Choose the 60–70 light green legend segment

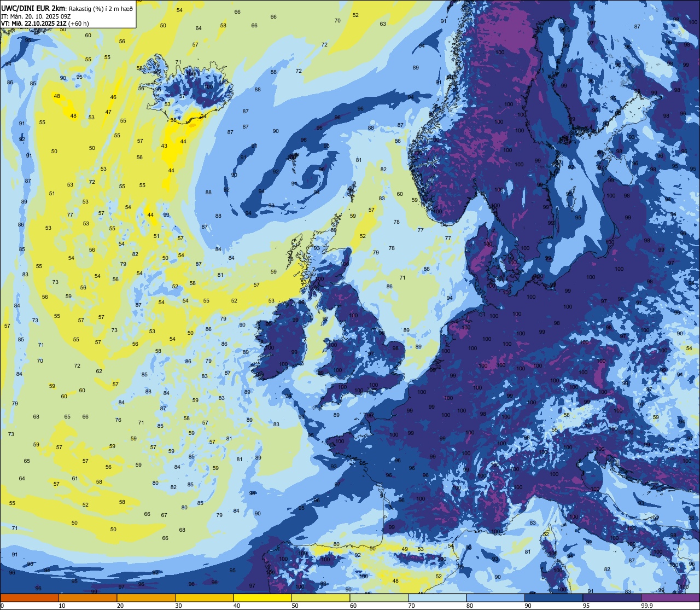pos(379,597)
